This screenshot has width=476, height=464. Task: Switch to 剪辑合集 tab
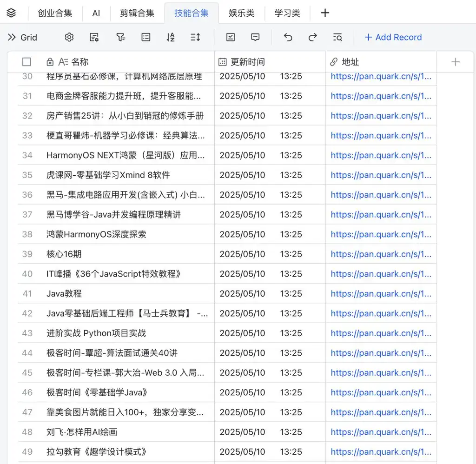pyautogui.click(x=137, y=13)
